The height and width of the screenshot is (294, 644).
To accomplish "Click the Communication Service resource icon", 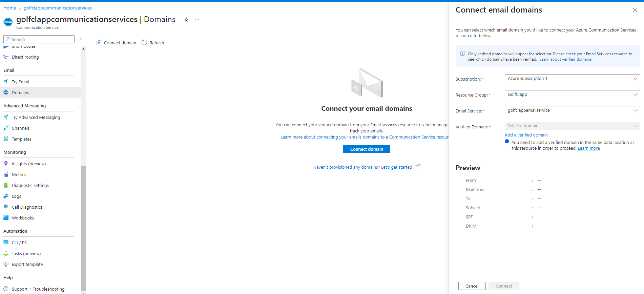I will [x=8, y=22].
